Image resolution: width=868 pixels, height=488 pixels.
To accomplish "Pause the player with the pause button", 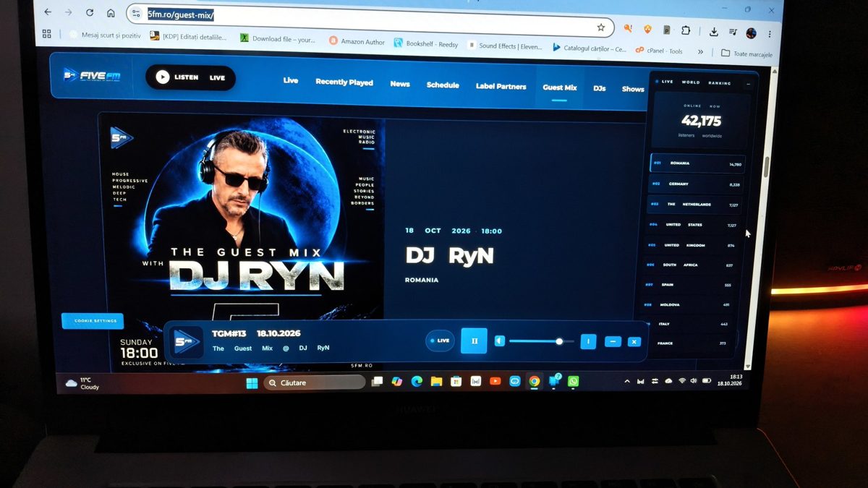I will 475,341.
